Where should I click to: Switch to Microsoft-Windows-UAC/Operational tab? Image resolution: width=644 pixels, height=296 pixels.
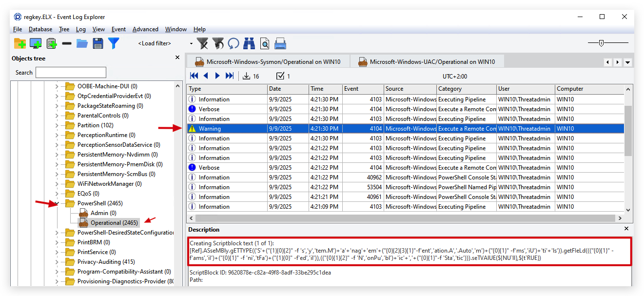tap(427, 62)
